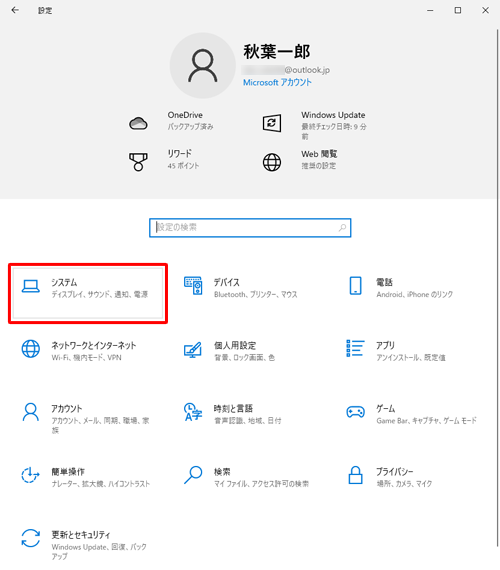Click the ゲーム controller icon

(355, 412)
